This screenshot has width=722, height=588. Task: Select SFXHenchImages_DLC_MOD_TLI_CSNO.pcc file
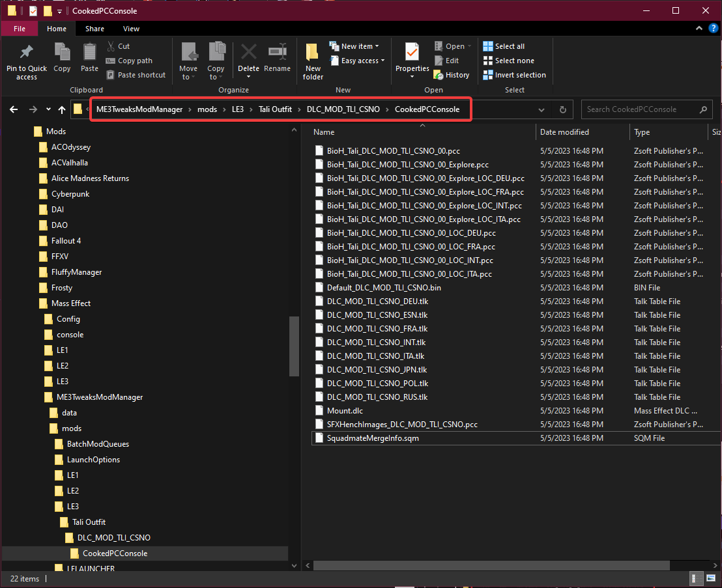[x=402, y=424]
